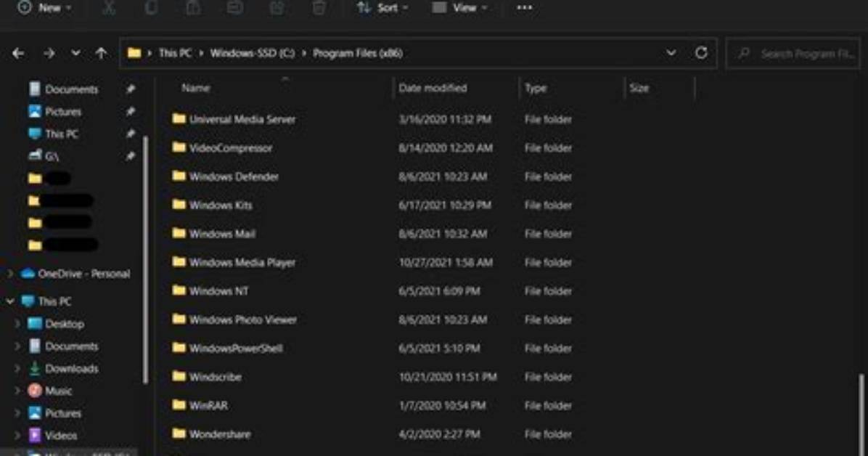Select Windows Mail folder icon
This screenshot has height=456, width=868.
pos(179,233)
